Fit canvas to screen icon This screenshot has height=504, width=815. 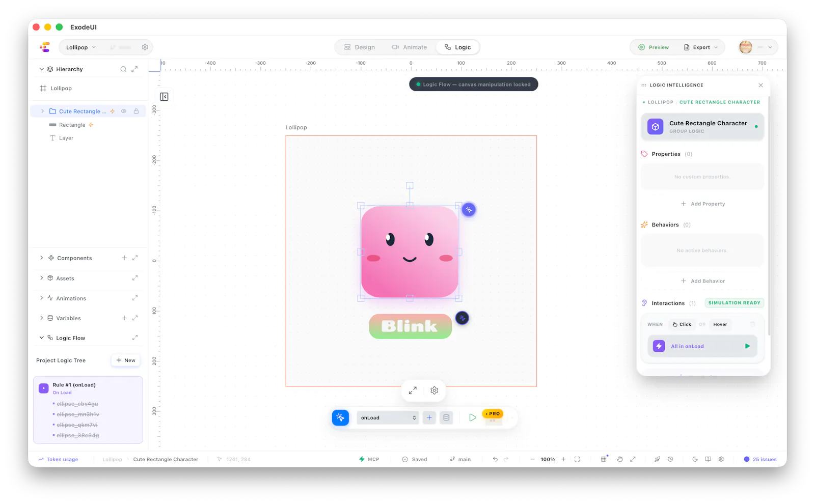point(577,459)
